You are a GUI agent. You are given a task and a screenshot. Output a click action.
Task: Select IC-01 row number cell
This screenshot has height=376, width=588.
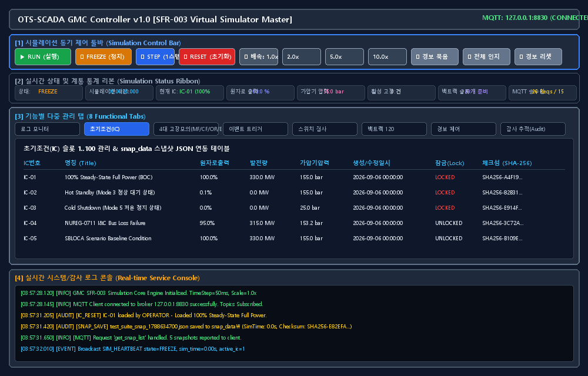(29, 177)
